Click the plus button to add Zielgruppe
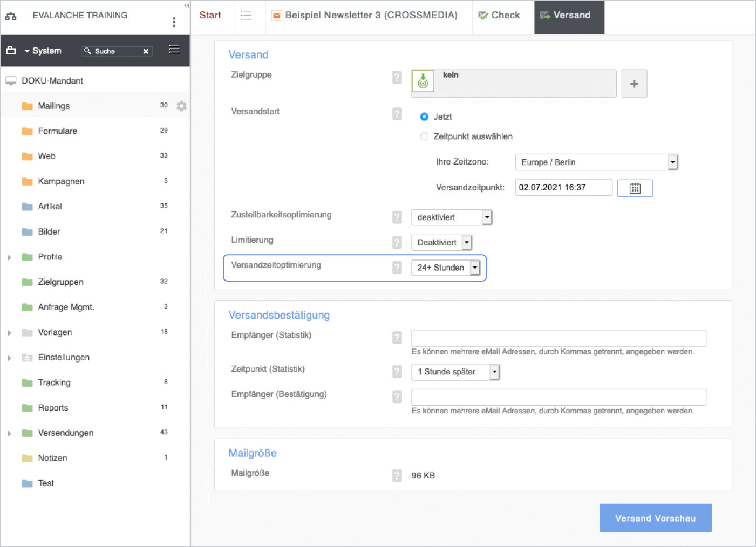 [x=634, y=84]
